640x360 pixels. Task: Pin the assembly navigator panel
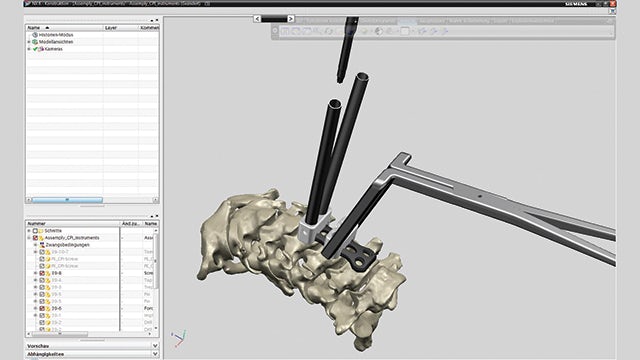click(x=152, y=216)
